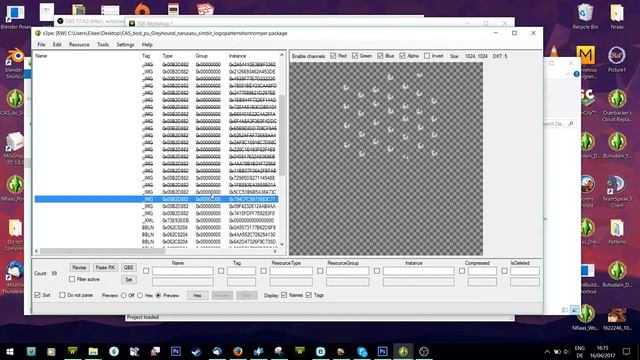Open the Action Center notification icon
Viewport: 640px width, 360px height.
(x=627, y=351)
